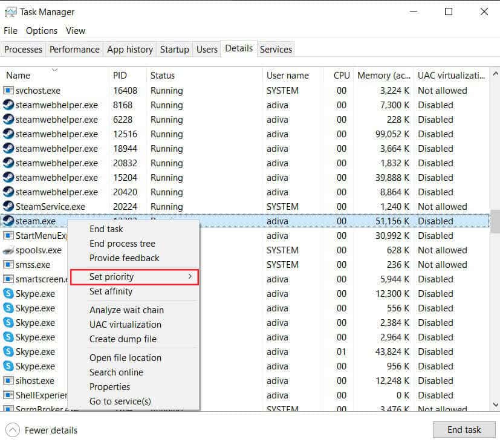Click Steam icon of steamwebhelper.exe PID 12516
The width and height of the screenshot is (500, 448).
tap(8, 134)
